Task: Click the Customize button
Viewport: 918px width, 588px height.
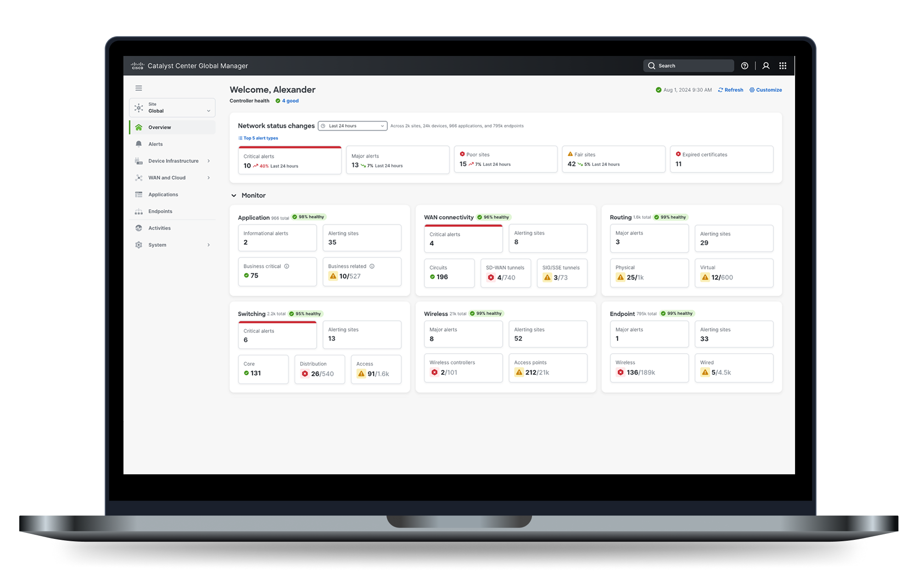Action: pos(766,90)
